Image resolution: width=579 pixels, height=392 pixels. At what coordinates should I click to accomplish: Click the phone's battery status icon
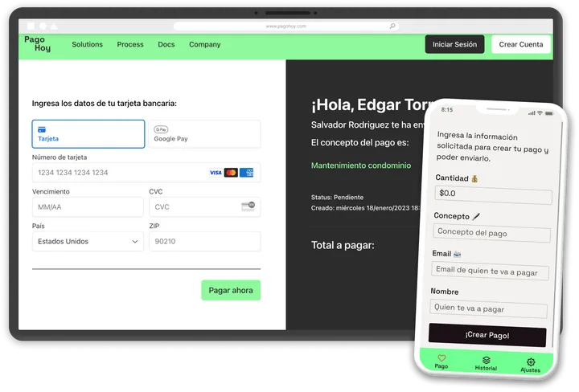tap(549, 113)
